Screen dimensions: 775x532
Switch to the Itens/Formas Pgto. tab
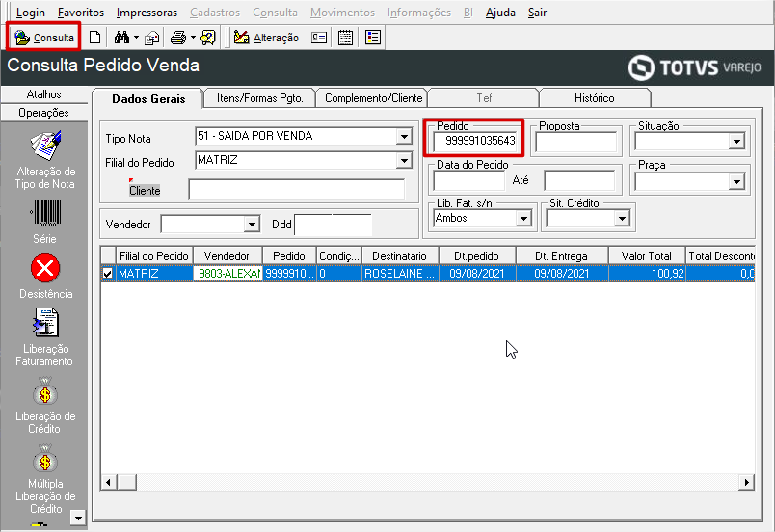pyautogui.click(x=259, y=98)
